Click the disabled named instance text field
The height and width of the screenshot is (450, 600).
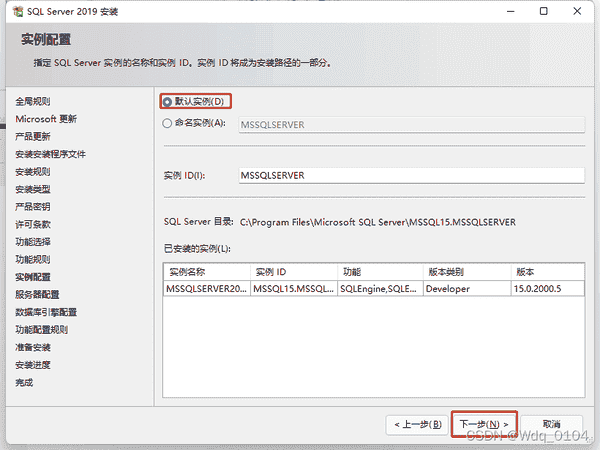pos(410,125)
